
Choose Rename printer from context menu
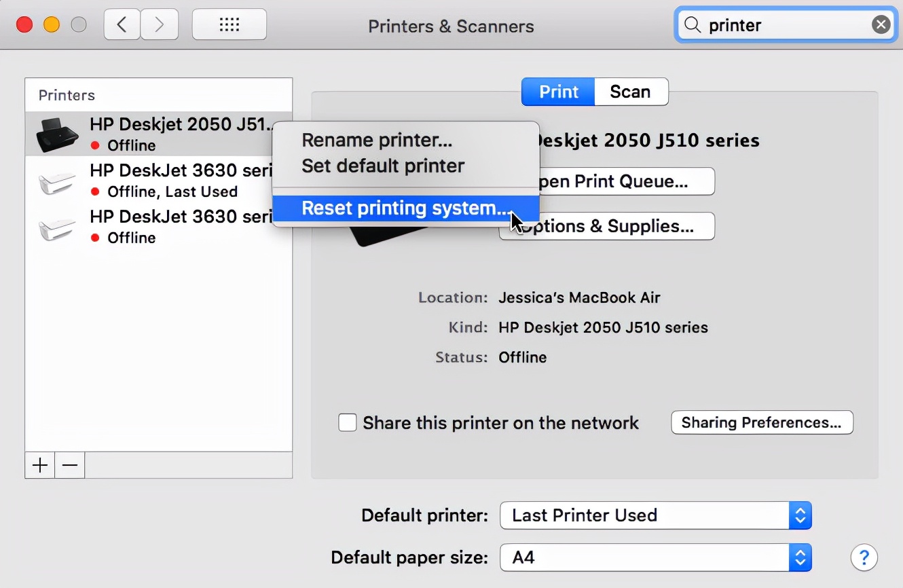point(377,141)
